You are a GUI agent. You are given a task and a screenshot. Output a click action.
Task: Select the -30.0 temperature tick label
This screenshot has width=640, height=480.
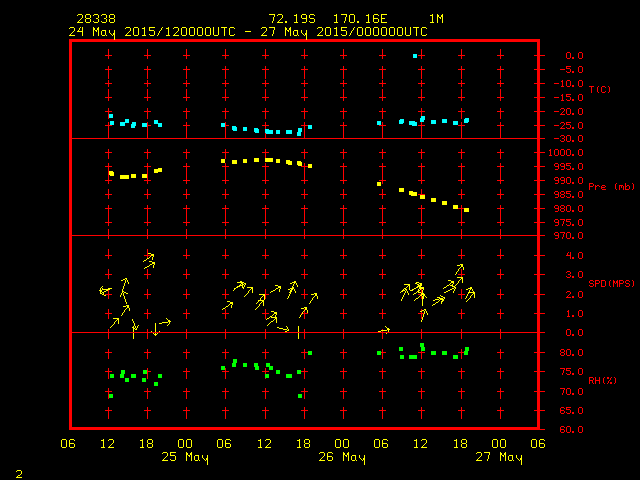click(x=567, y=139)
